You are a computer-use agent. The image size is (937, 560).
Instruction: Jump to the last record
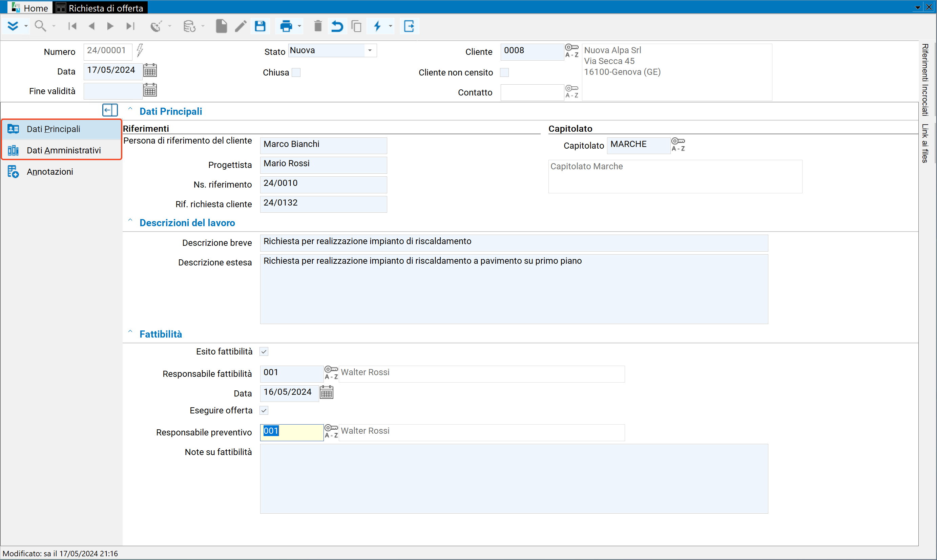click(x=130, y=26)
